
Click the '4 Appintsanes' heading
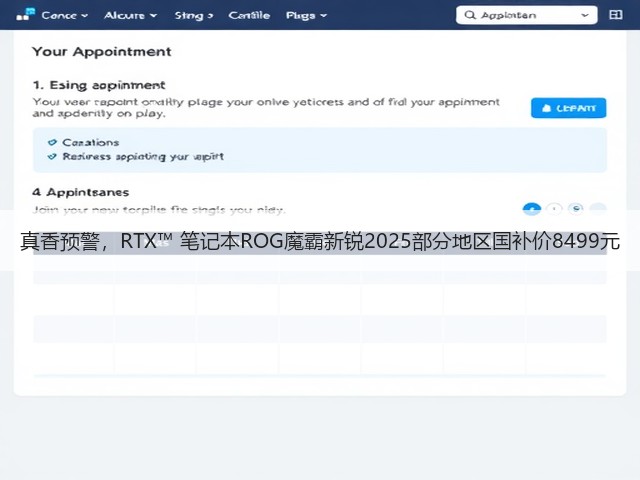pos(80,192)
